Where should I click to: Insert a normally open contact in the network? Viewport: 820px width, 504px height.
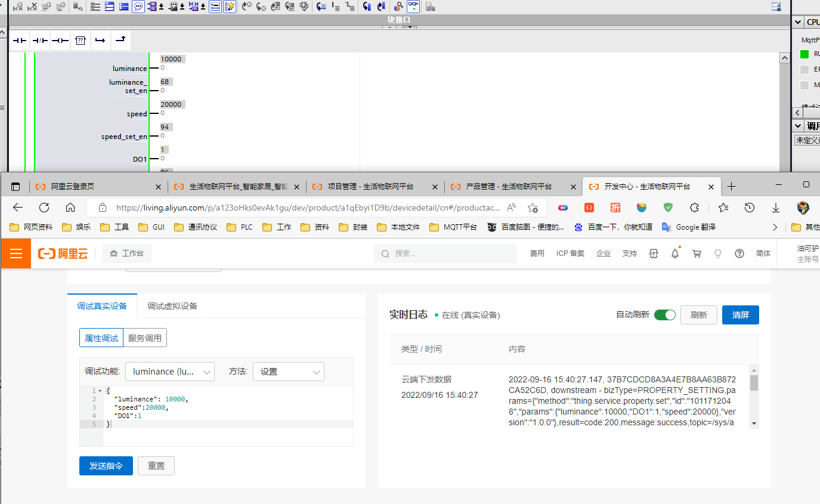(x=20, y=41)
